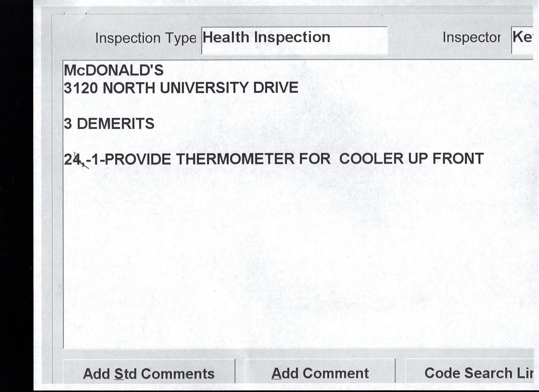539x392 pixels.
Task: Click violation code number 24
Action: click(x=72, y=159)
